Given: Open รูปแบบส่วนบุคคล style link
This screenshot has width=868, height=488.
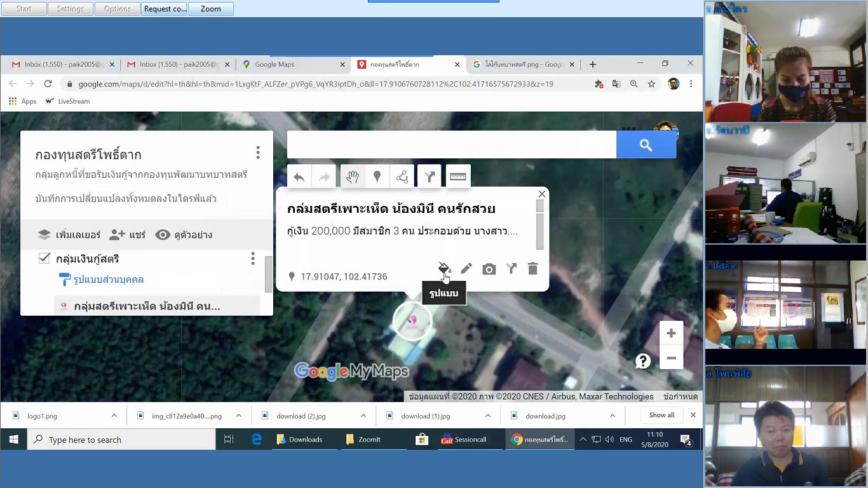Looking at the screenshot, I should (108, 280).
